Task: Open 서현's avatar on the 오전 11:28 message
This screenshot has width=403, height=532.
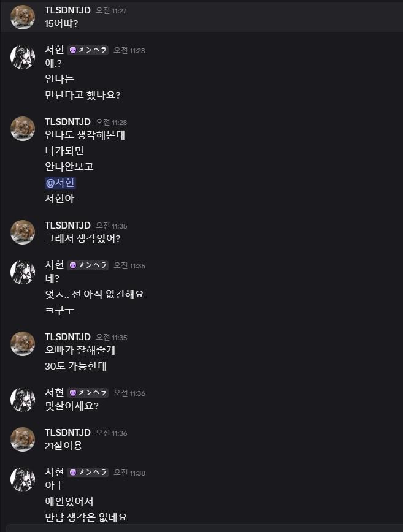Action: (x=23, y=57)
